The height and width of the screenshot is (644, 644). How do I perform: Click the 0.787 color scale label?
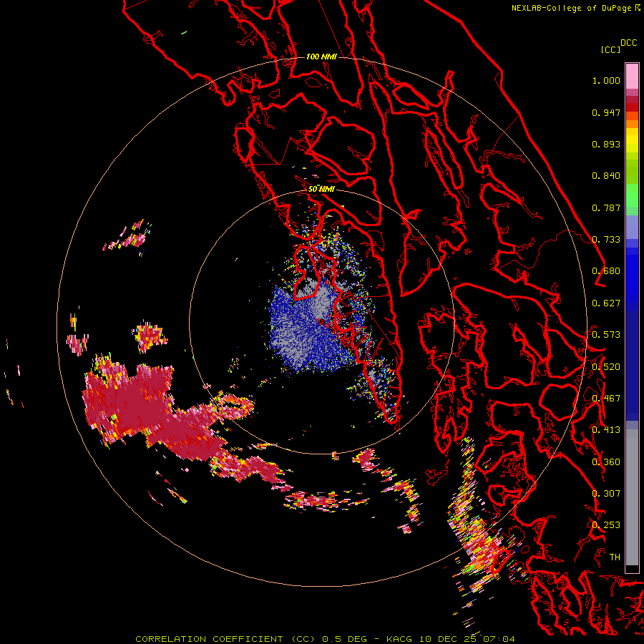pyautogui.click(x=606, y=208)
